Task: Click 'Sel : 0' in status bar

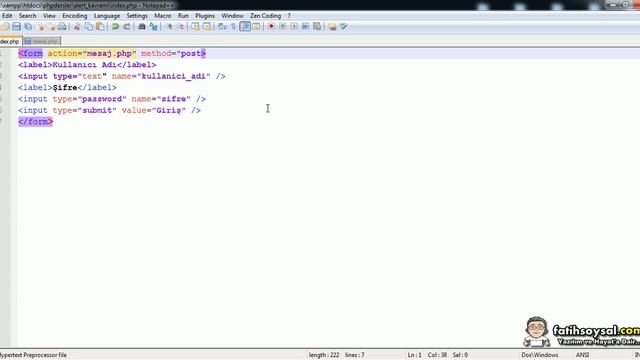Action: (460, 355)
